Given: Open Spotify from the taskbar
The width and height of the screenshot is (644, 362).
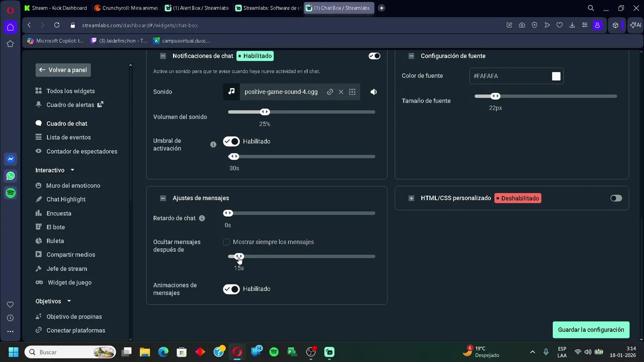Looking at the screenshot, I should pos(274,352).
